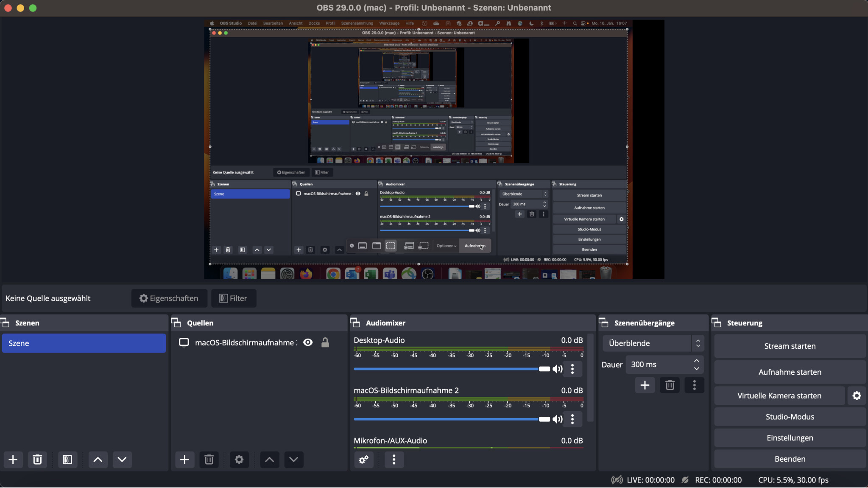Add a new scene with plus icon
The height and width of the screenshot is (488, 868).
pyautogui.click(x=13, y=460)
